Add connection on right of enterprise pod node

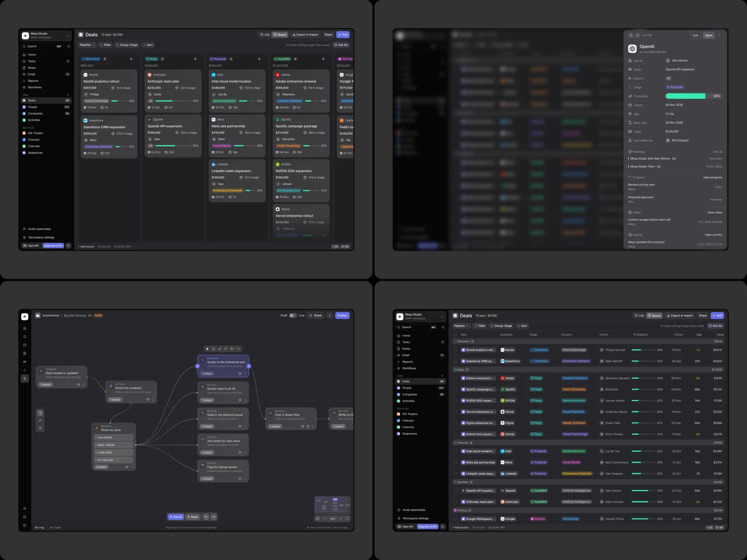pyautogui.click(x=249, y=366)
